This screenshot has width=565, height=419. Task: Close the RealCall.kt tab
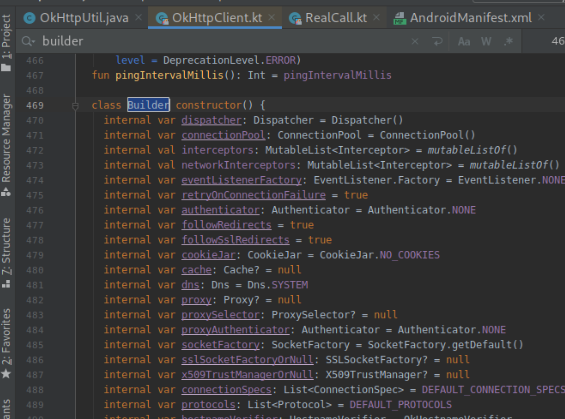376,17
